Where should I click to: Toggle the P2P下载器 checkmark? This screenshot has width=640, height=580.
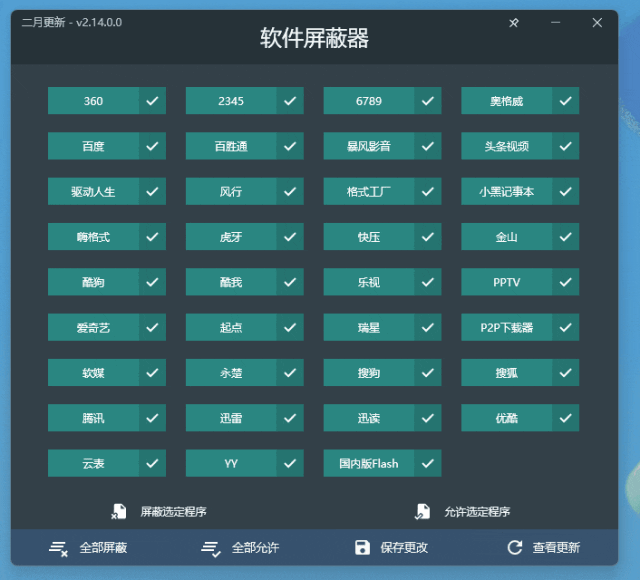click(565, 327)
